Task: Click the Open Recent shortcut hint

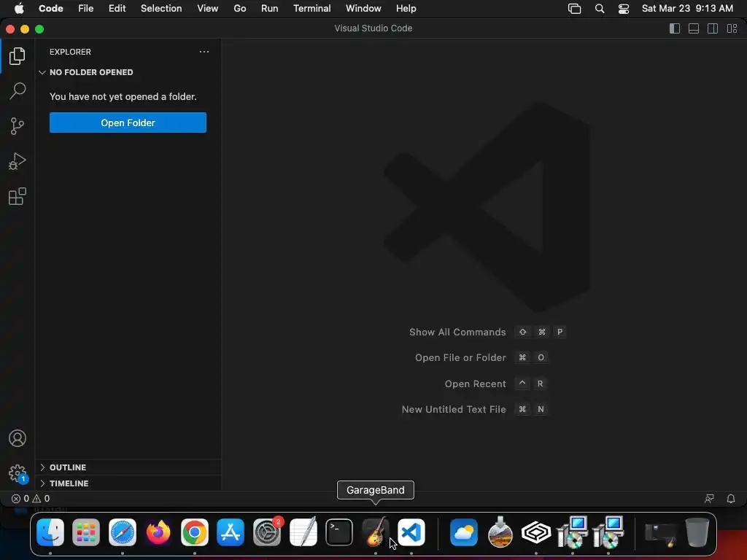Action: [495, 384]
